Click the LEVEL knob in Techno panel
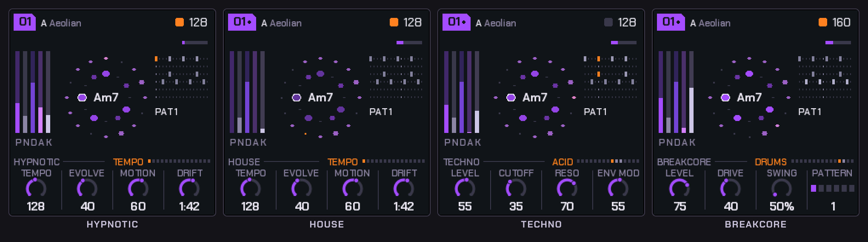Screen dimensions: 868x242 pyautogui.click(x=465, y=188)
